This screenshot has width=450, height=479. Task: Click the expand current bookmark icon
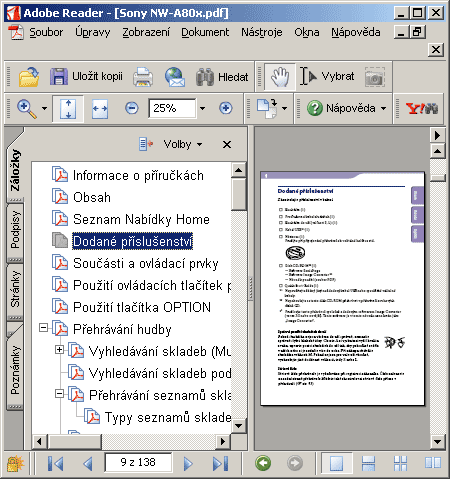coord(146,144)
